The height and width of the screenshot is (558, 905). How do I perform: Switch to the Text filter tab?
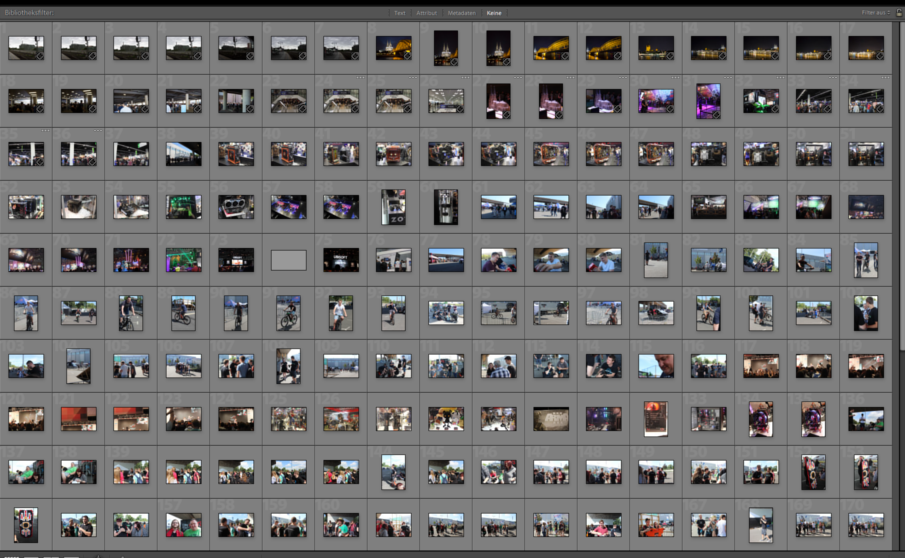(400, 13)
